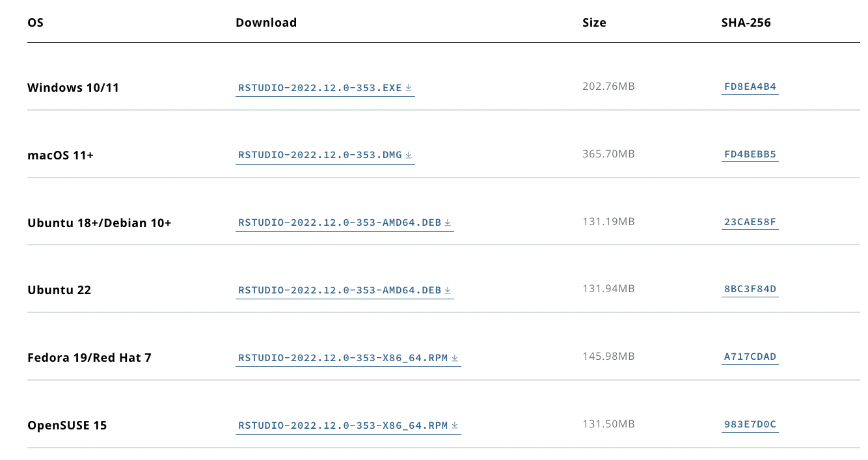Click download icon in OpenSUSE 15 row
Image resolution: width=868 pixels, height=460 pixels.
(455, 426)
